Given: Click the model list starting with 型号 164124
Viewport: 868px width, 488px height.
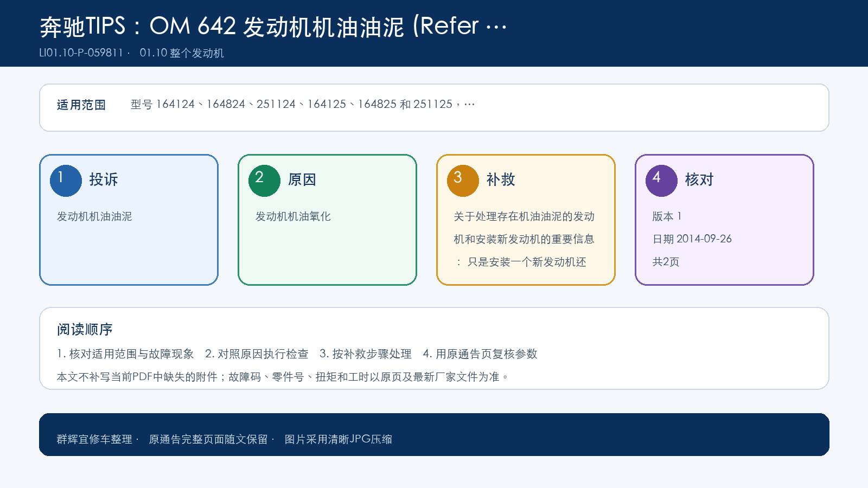Looking at the screenshot, I should (303, 104).
